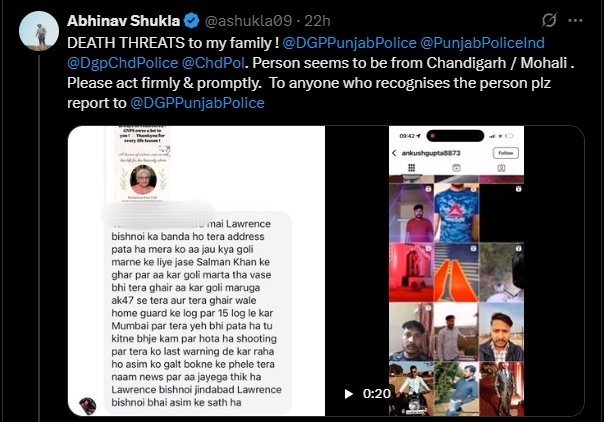604x422 pixels.
Task: Select the tagged photos tab icon
Action: click(501, 168)
